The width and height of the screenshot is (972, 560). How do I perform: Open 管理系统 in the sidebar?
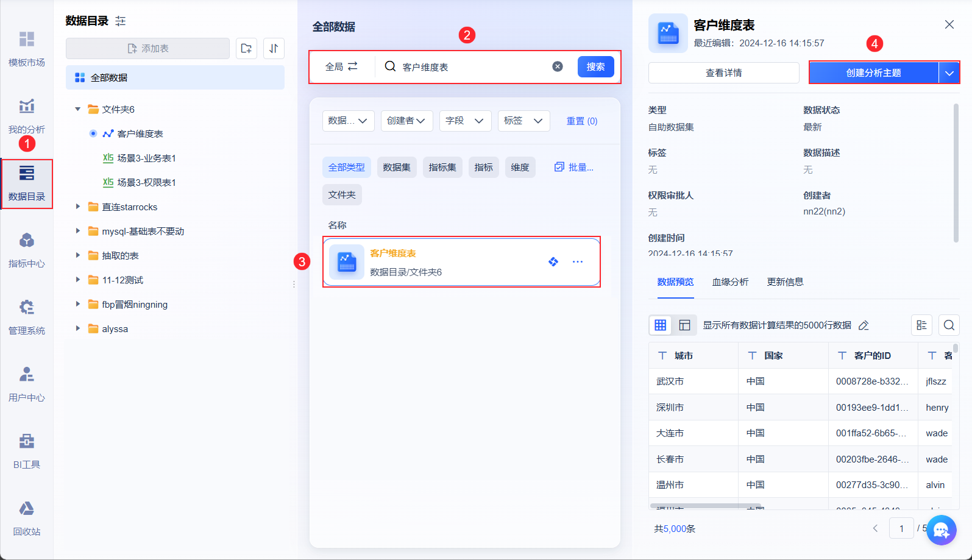pyautogui.click(x=27, y=317)
